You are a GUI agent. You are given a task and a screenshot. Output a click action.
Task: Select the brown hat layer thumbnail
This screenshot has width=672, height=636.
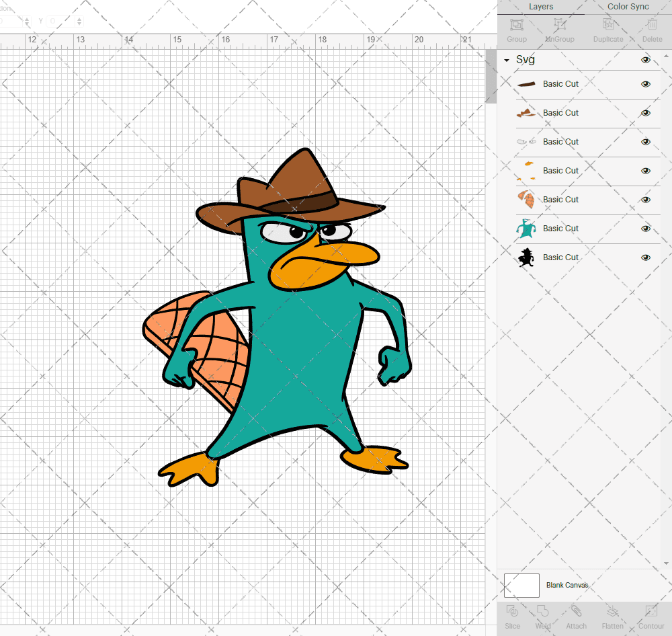pos(526,113)
